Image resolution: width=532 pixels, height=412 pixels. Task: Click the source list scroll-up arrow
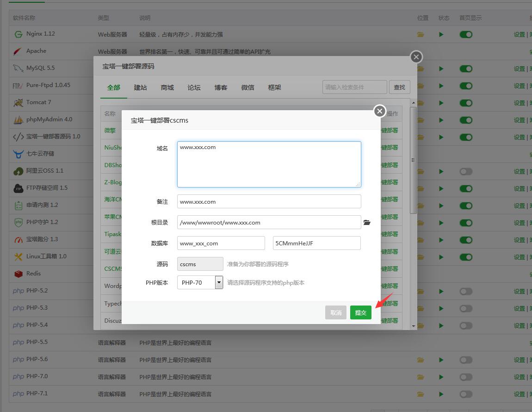pyautogui.click(x=413, y=103)
